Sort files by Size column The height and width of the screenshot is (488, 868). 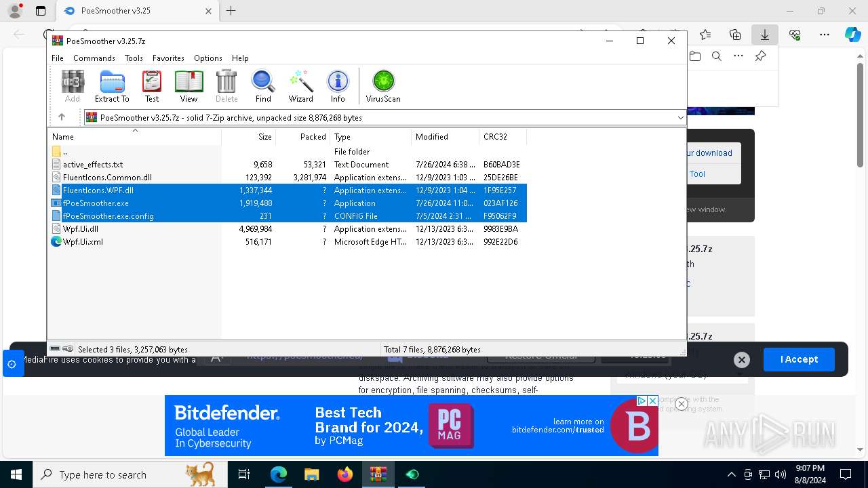(x=249, y=137)
